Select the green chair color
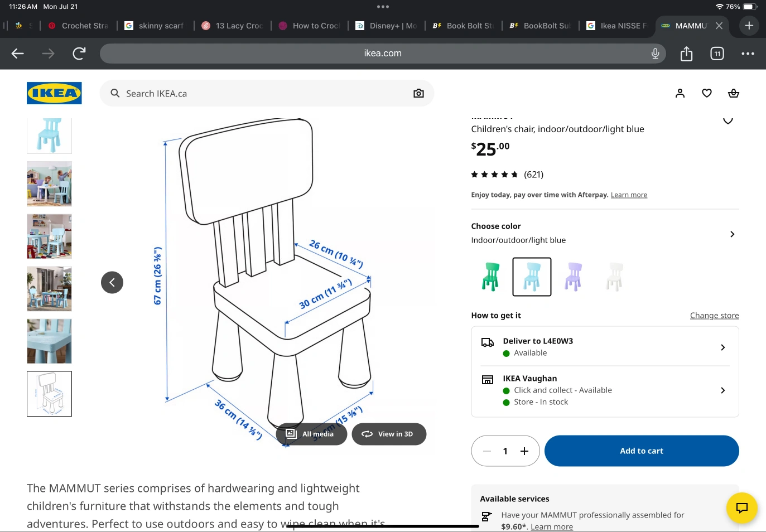766x532 pixels. tap(491, 277)
